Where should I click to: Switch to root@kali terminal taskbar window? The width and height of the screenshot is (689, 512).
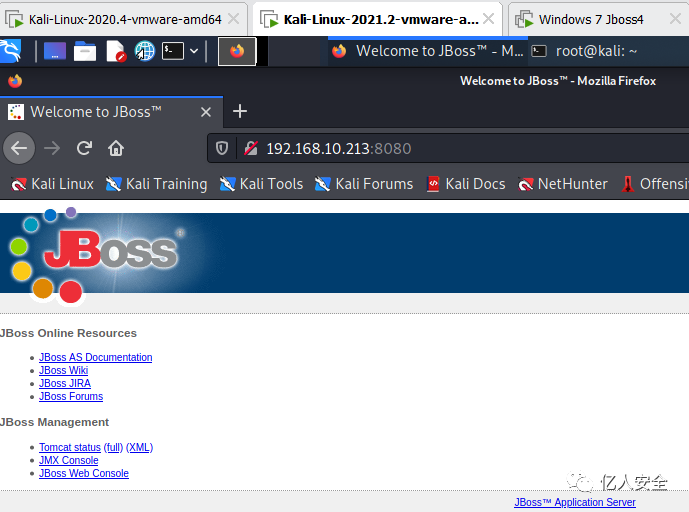pyautogui.click(x=585, y=51)
